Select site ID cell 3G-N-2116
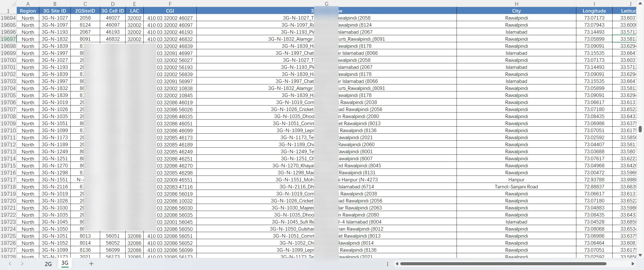The image size is (644, 270). pyautogui.click(x=55, y=187)
